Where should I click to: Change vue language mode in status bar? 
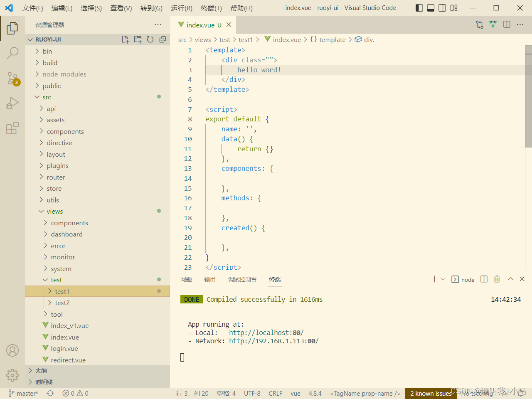pyautogui.click(x=296, y=393)
